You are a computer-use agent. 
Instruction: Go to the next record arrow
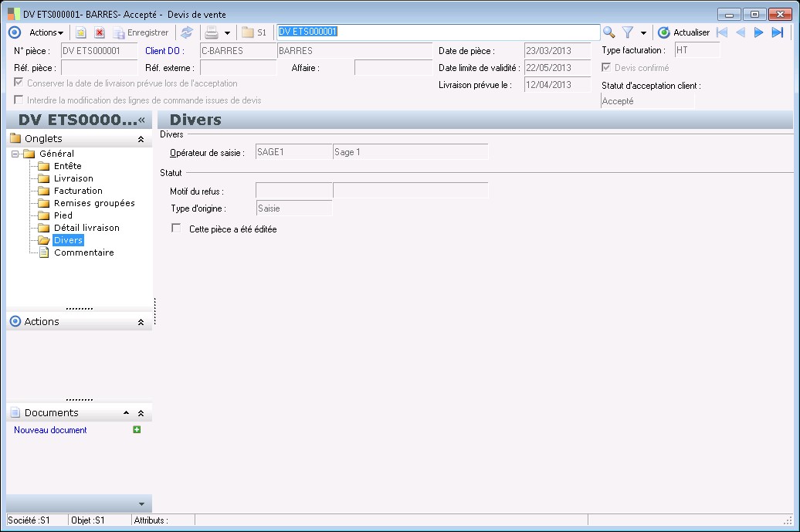point(759,32)
